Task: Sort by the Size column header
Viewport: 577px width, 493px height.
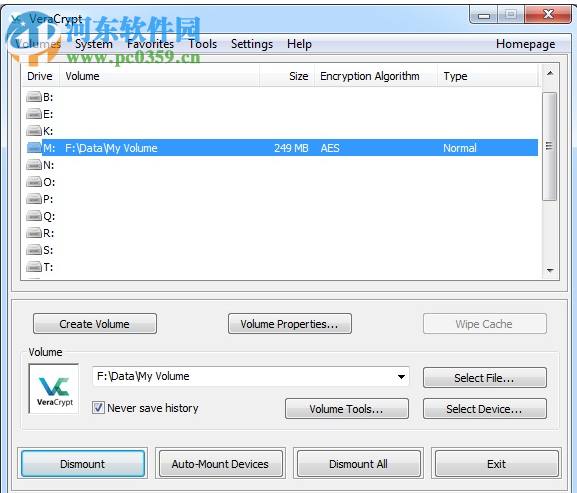Action: 287,76
